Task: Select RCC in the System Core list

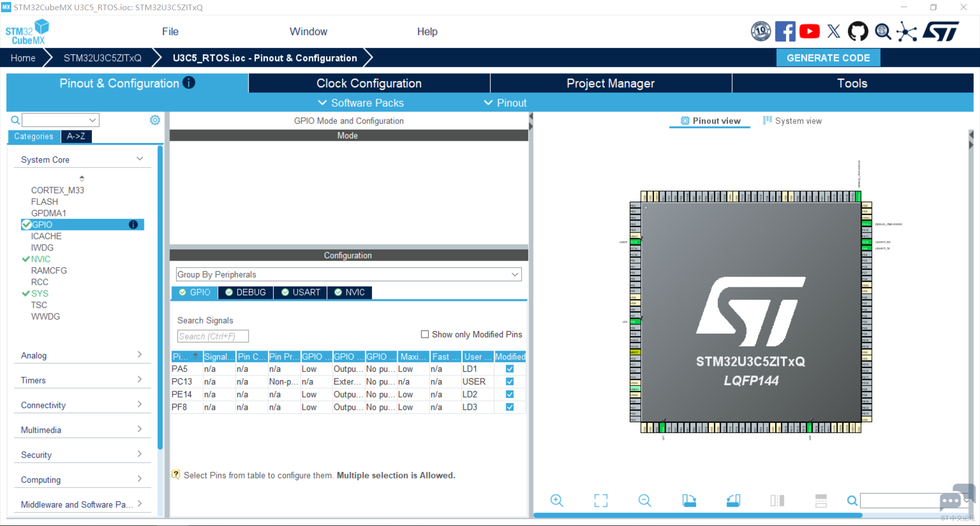Action: coord(39,282)
